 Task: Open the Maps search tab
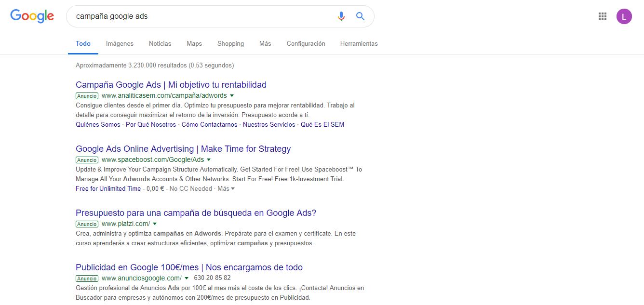pyautogui.click(x=194, y=43)
